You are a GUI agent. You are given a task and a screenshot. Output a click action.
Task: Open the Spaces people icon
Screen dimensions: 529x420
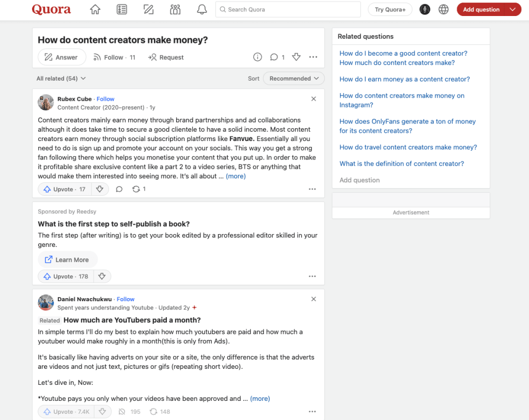(x=175, y=9)
